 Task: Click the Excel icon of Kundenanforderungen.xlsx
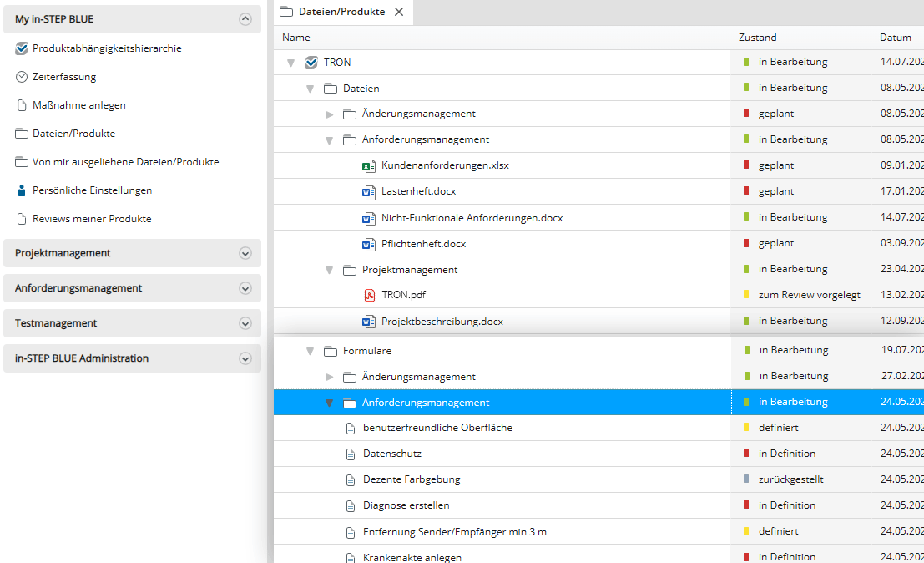point(368,165)
